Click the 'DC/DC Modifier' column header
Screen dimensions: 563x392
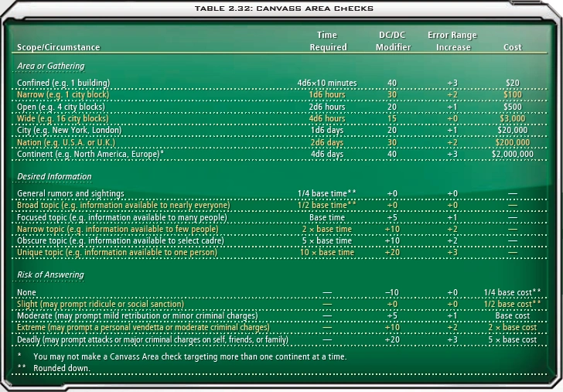tap(393, 41)
